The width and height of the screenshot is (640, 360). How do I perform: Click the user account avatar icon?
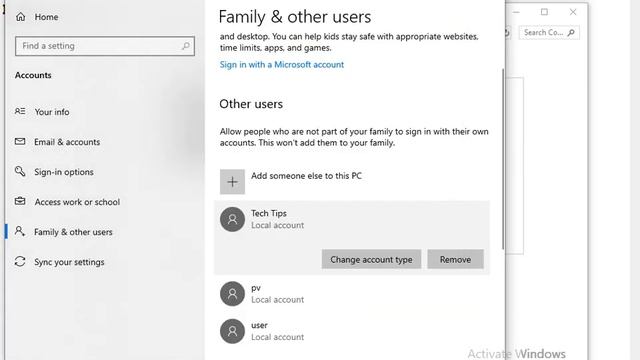[232, 331]
